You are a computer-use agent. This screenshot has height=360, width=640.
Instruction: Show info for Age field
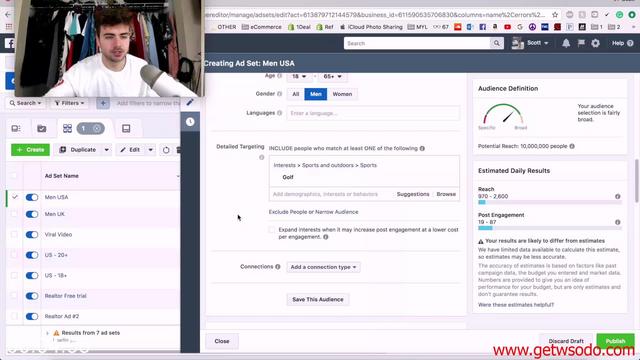280,76
